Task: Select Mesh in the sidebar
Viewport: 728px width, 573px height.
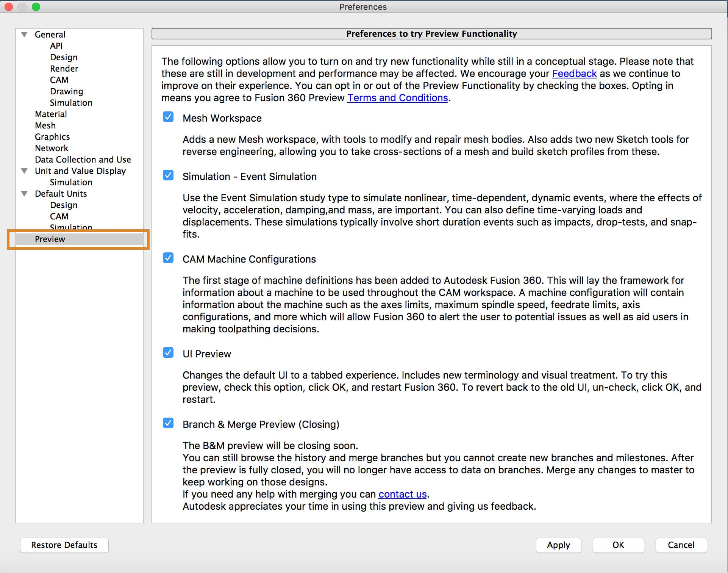Action: (x=45, y=125)
